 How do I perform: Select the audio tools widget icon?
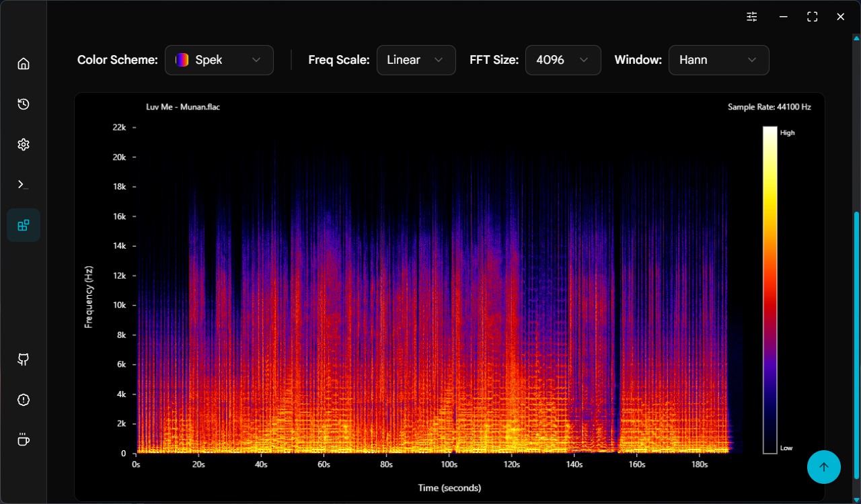tap(24, 225)
